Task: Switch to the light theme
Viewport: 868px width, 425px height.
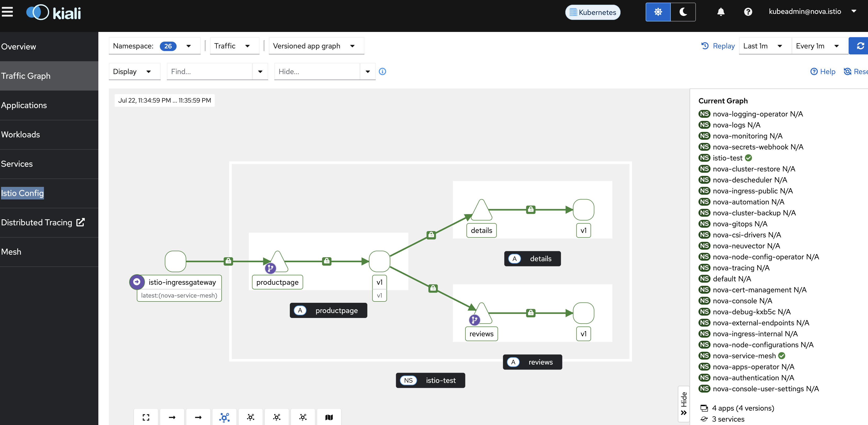Action: click(658, 12)
